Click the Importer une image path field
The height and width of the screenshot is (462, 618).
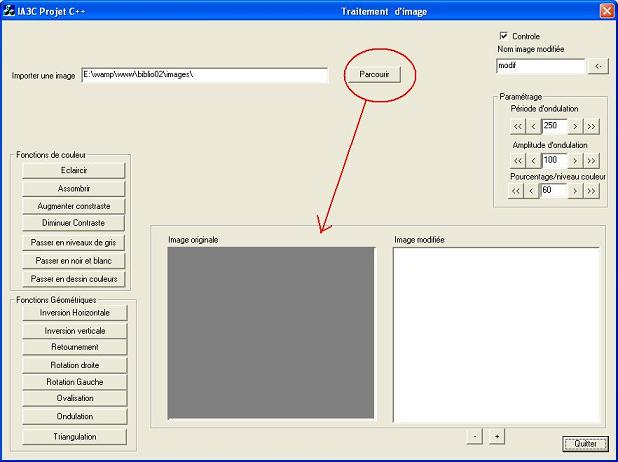pyautogui.click(x=205, y=75)
